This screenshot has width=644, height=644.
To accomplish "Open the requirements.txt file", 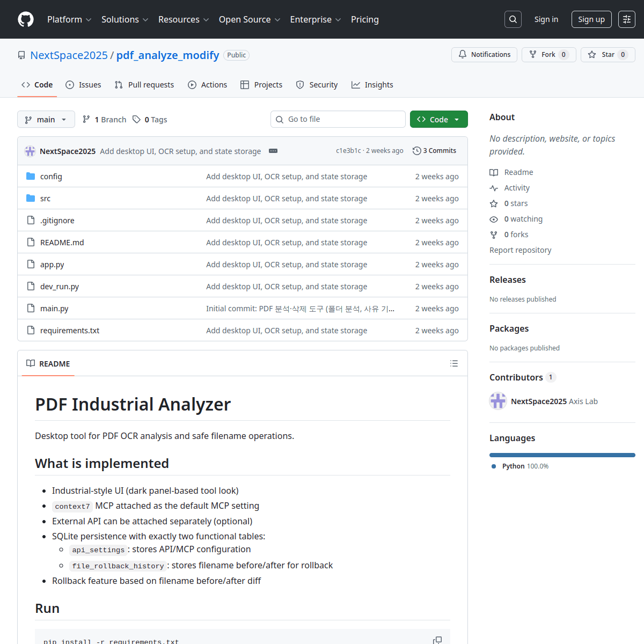I will tap(70, 331).
